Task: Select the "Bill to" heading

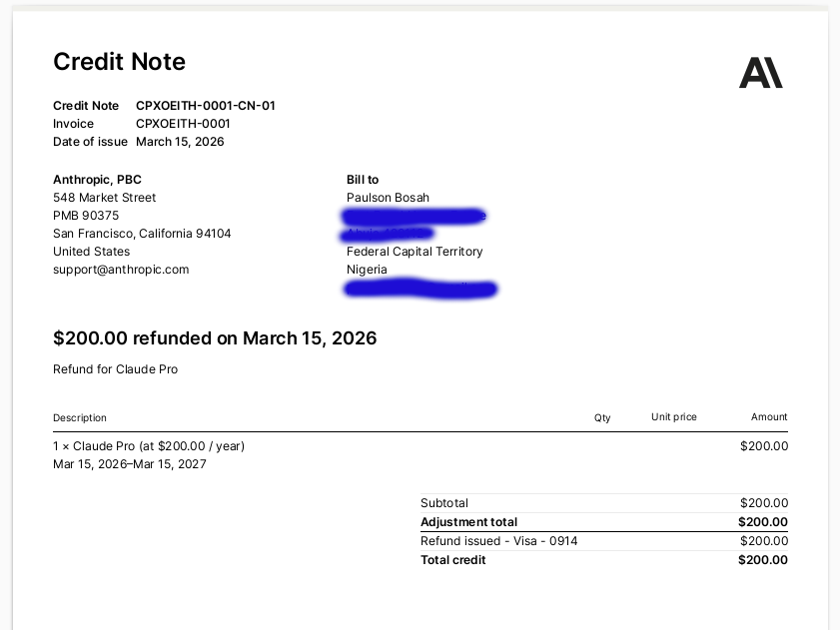Action: pos(363,180)
